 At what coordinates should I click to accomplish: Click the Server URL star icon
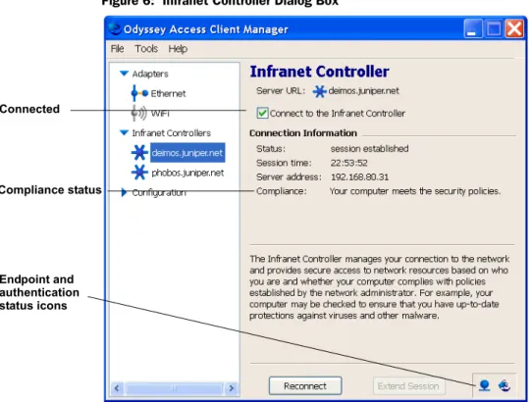319,91
